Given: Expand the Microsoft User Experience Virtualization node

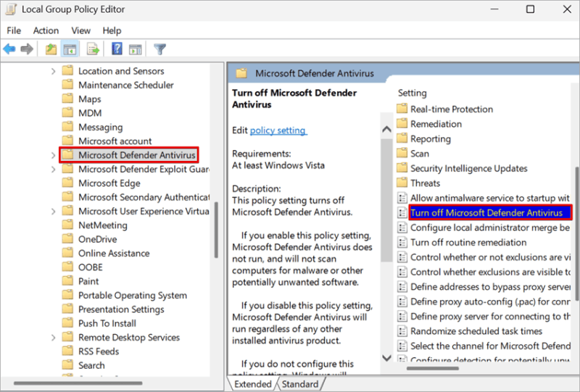Looking at the screenshot, I should tap(53, 212).
